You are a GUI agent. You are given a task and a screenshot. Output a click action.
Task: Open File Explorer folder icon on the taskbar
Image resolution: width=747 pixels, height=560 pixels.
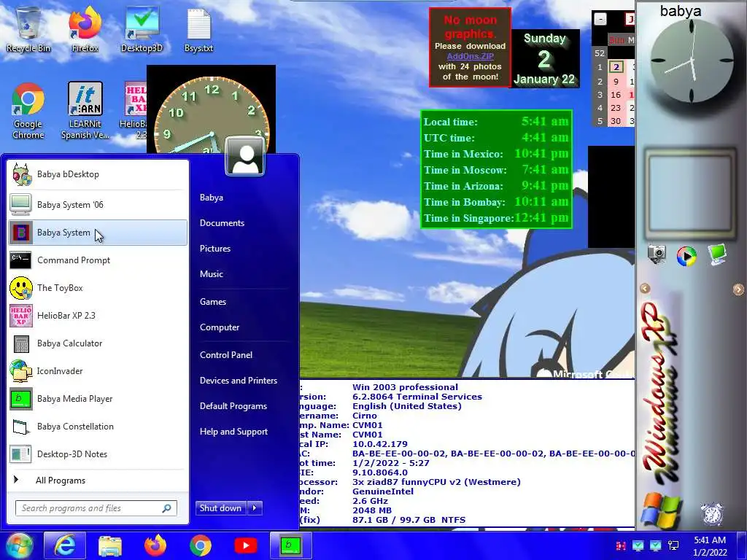tap(110, 545)
